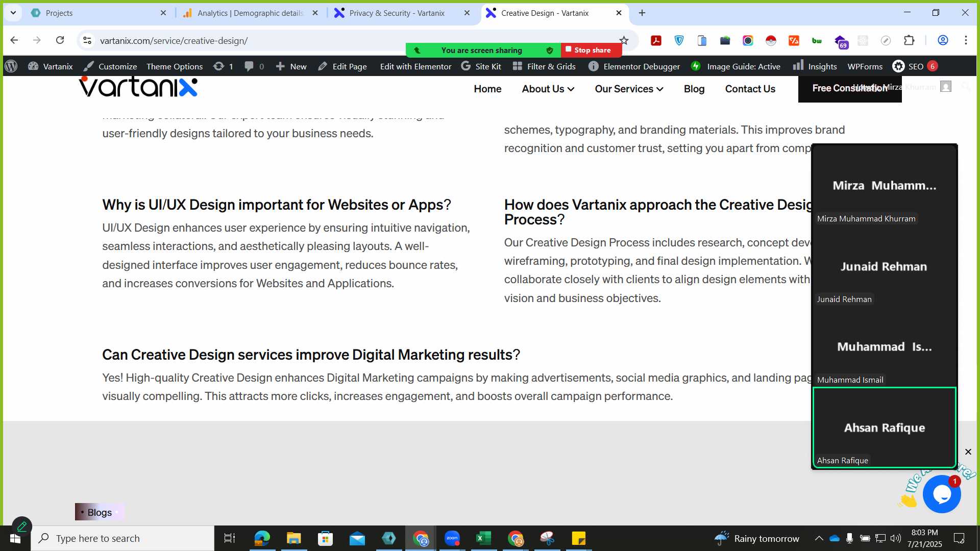Open Filter & Grids admin item
This screenshot has width=980, height=551.
click(544, 66)
